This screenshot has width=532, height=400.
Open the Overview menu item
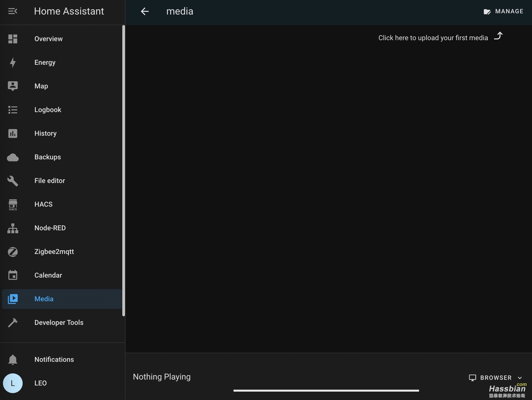pyautogui.click(x=62, y=39)
